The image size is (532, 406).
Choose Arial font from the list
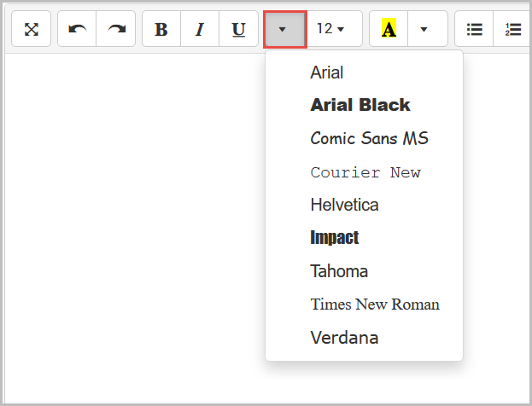(x=364, y=72)
